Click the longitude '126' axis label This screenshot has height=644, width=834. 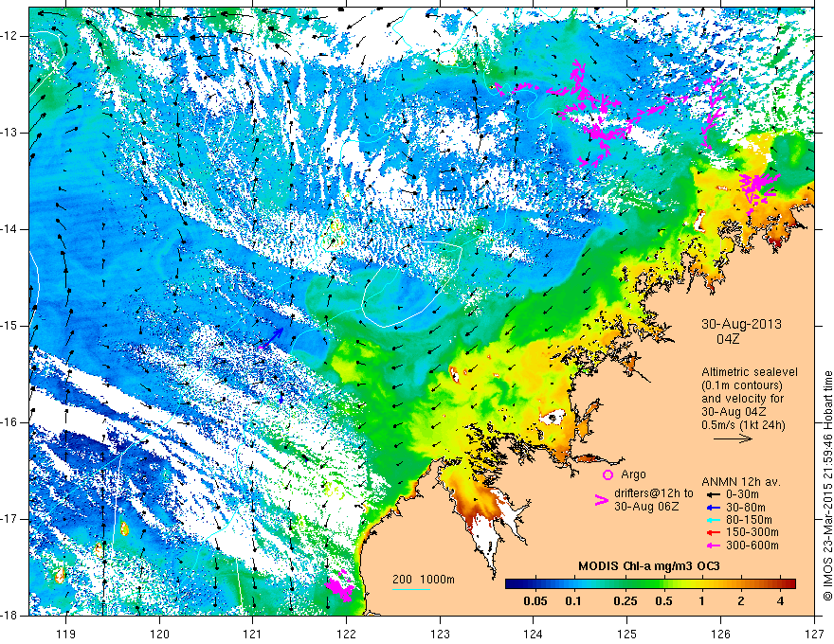point(720,635)
